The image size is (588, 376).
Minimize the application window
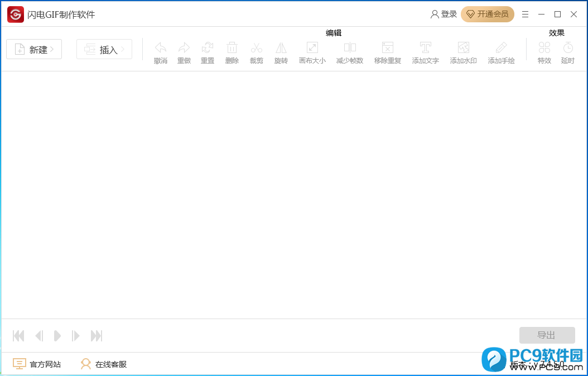542,15
